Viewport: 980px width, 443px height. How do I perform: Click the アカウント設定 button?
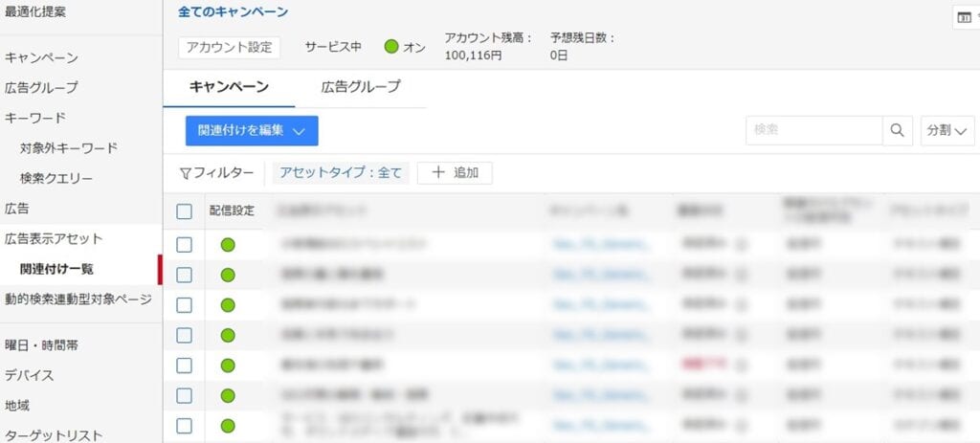(230, 48)
